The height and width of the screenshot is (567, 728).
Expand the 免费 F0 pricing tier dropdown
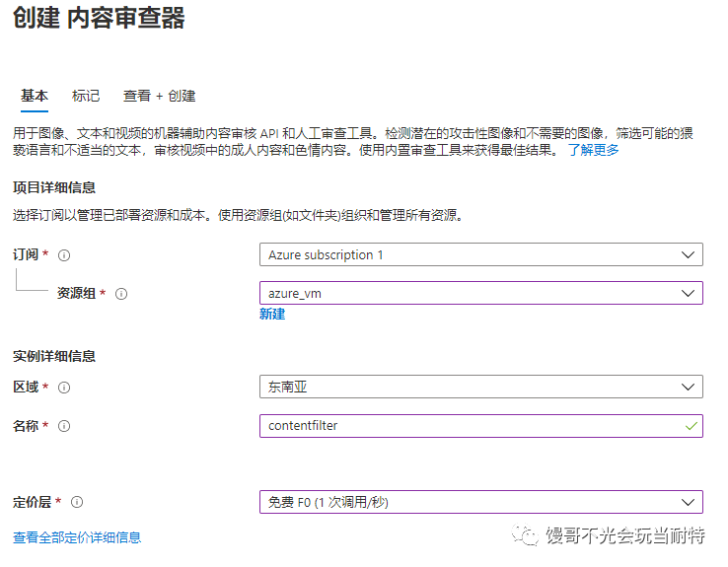click(481, 502)
